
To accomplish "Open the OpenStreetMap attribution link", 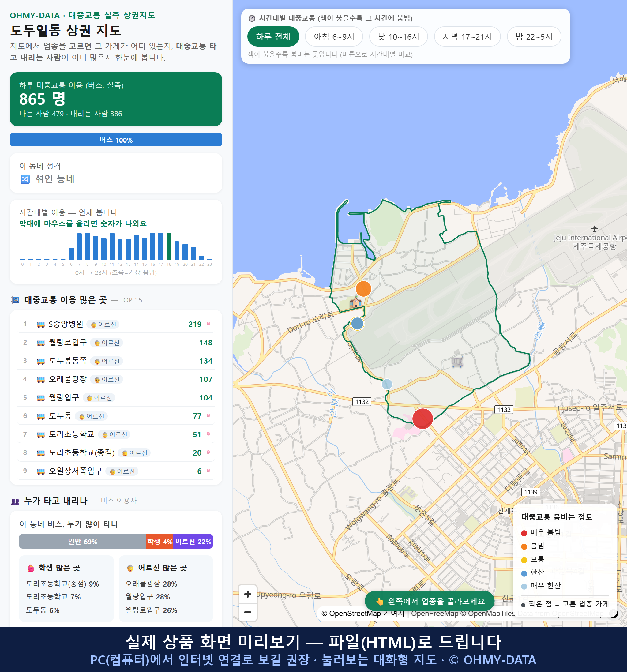I will point(351,614).
